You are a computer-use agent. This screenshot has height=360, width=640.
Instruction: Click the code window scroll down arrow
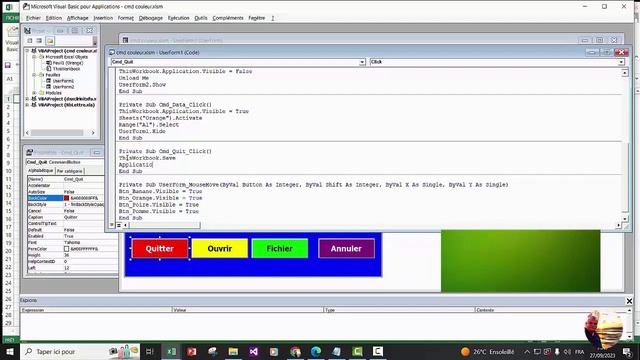click(624, 219)
